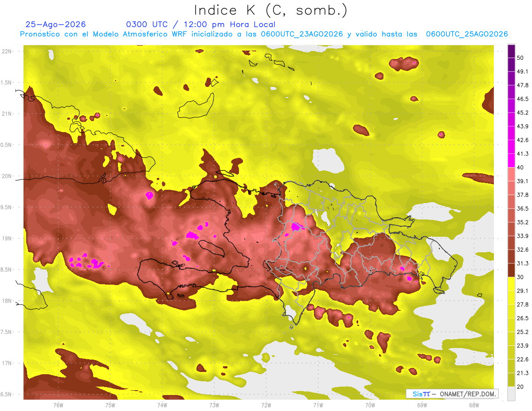Pick the bright yellow swatch between 29.1 and 30
The image size is (532, 411).
[x=511, y=284]
